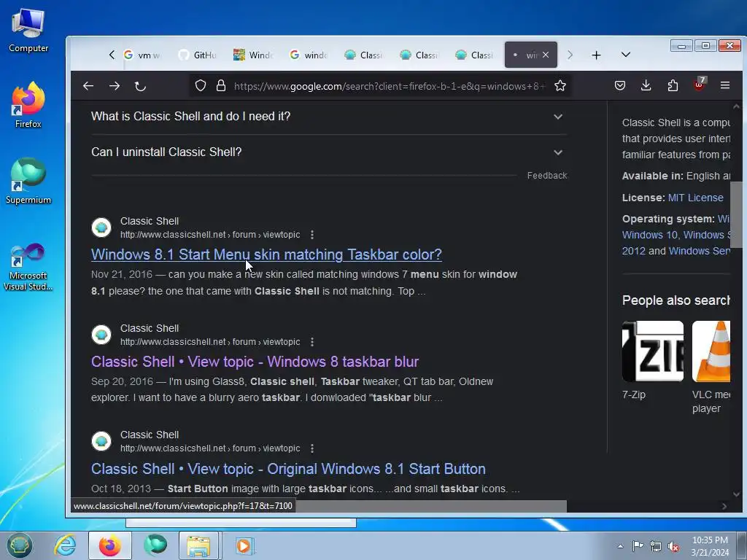
Task: Open Firefox hamburger application menu
Action: tap(725, 85)
